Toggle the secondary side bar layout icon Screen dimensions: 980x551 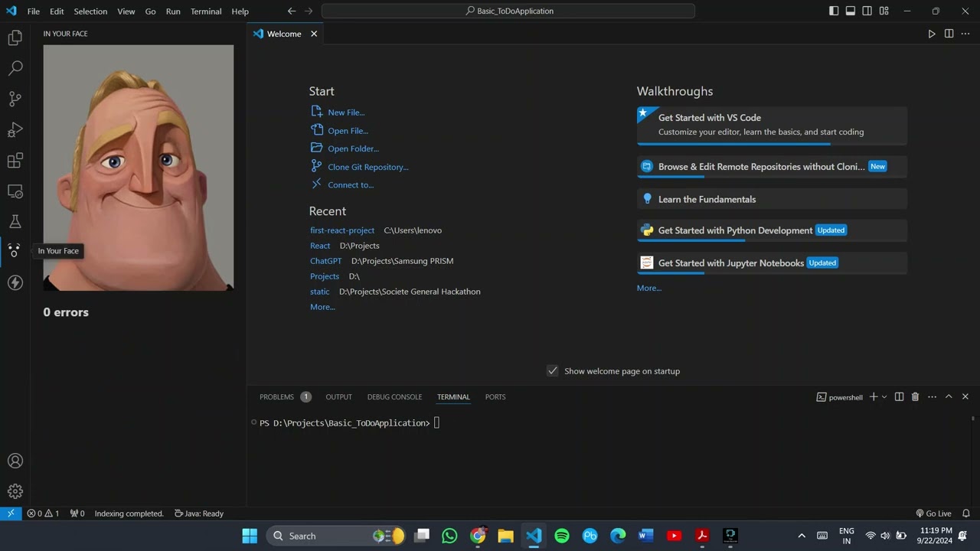(867, 11)
